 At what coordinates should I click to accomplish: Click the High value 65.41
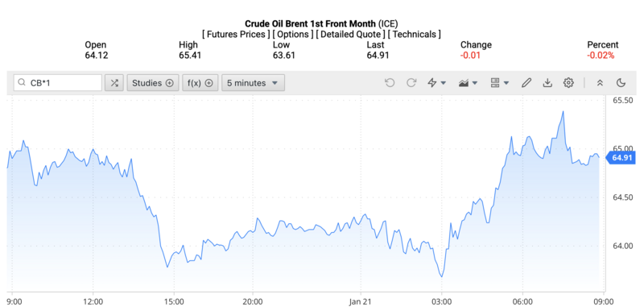pyautogui.click(x=190, y=55)
